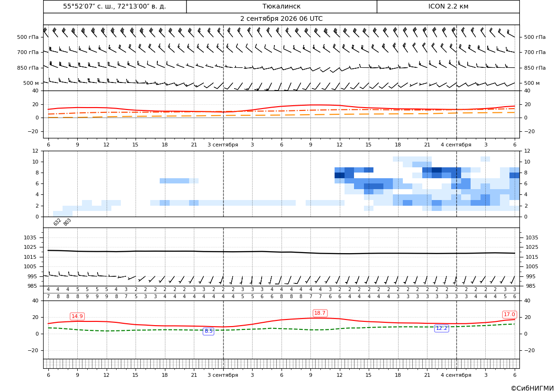Screen dimensions: 554x392
Task: Click the 850 гПа left axis label
Action: point(28,68)
